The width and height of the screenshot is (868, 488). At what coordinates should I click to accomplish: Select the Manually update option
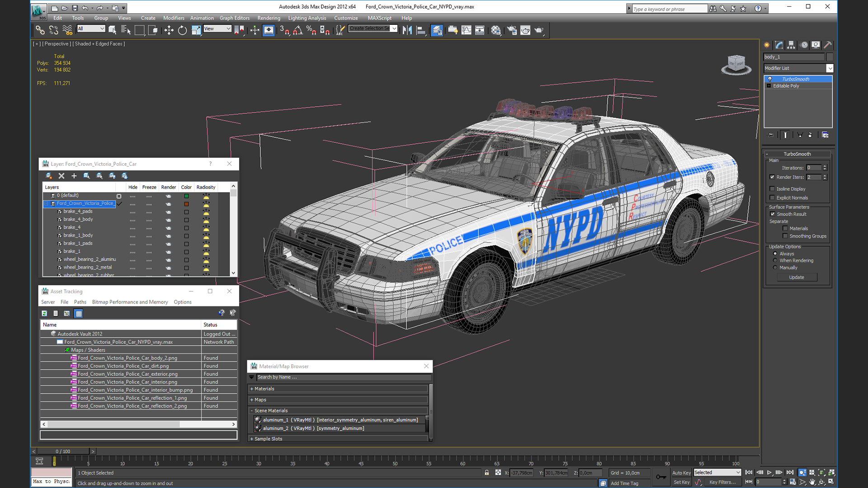point(775,267)
